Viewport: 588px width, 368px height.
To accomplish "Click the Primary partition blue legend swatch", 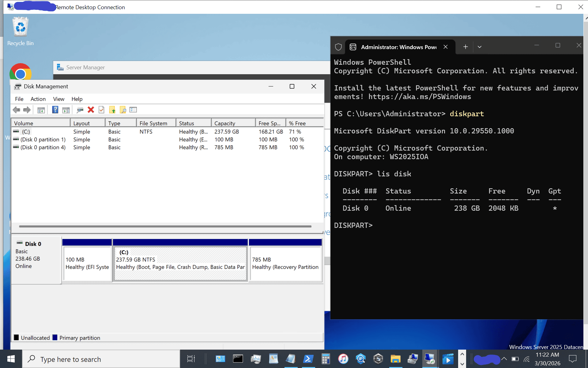I will point(55,337).
